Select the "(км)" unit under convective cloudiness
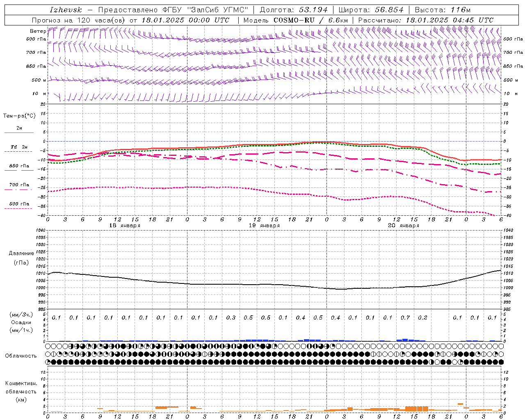Image resolution: width=525 pixels, height=420 pixels. tap(21, 399)
